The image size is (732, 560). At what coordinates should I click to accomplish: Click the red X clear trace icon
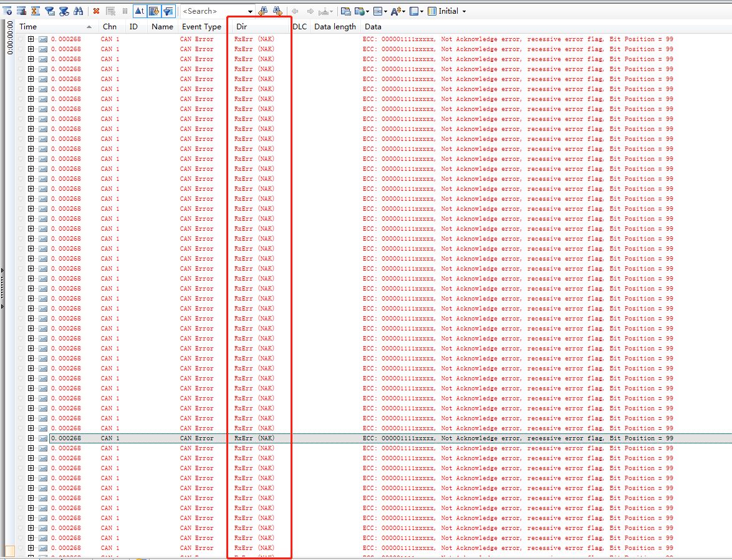pos(96,11)
